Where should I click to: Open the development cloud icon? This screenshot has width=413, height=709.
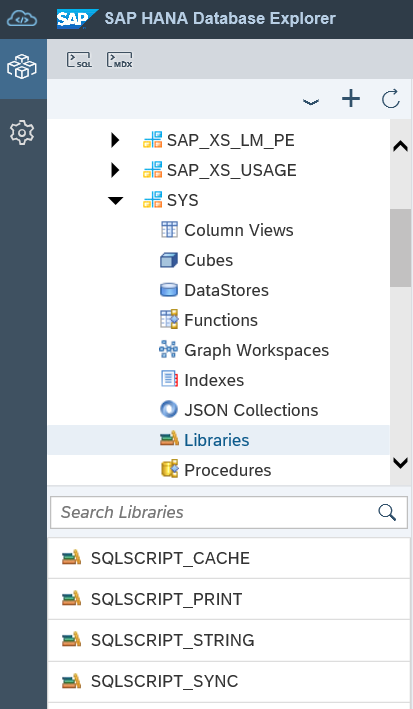22,19
